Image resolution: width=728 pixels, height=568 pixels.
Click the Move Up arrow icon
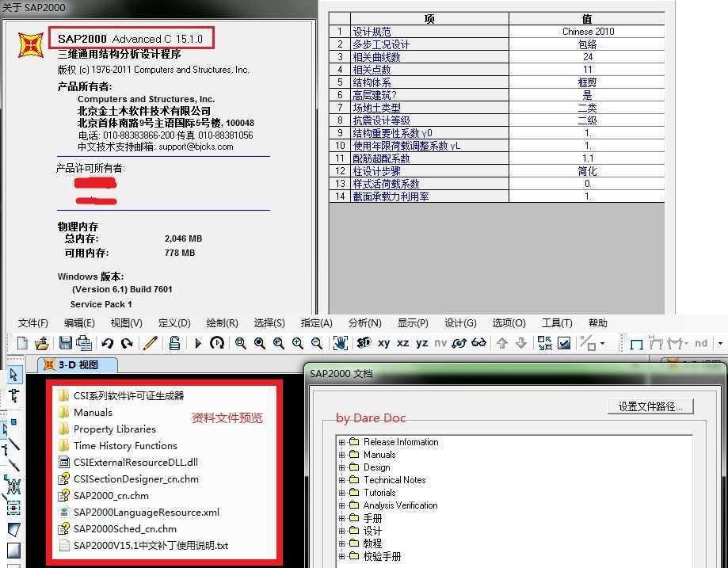coord(502,343)
